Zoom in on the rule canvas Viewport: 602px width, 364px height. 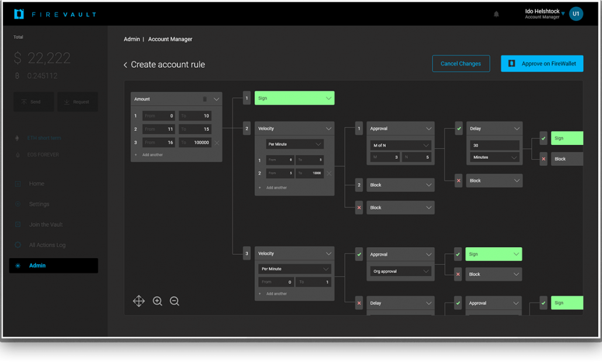(157, 301)
